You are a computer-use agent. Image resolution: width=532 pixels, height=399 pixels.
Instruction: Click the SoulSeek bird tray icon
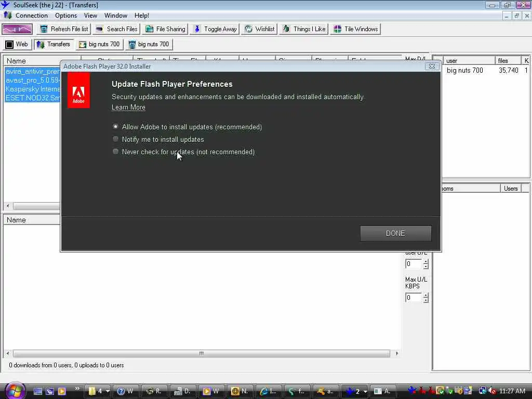(412, 391)
